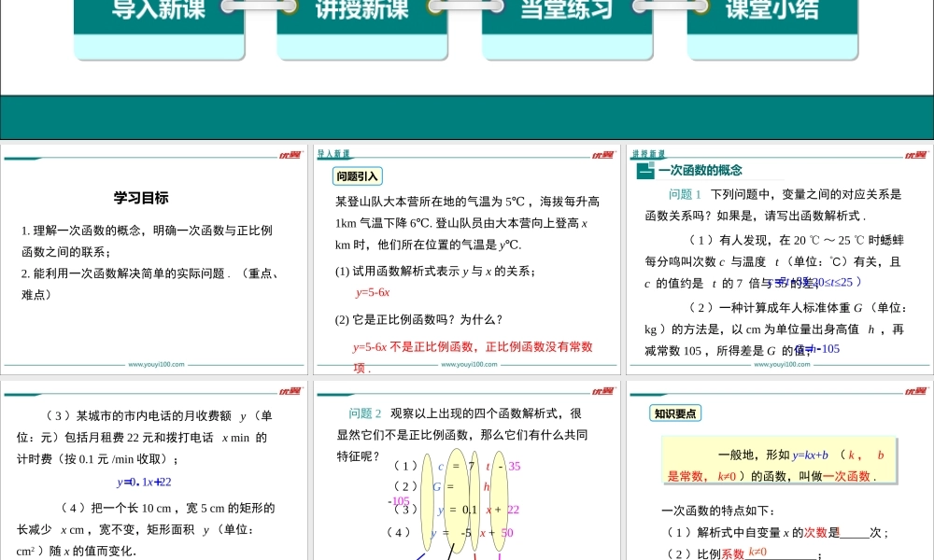The height and width of the screenshot is (560, 934).
Task: Click the 优翼 logo on monthly phone fee slide
Action: point(290,392)
